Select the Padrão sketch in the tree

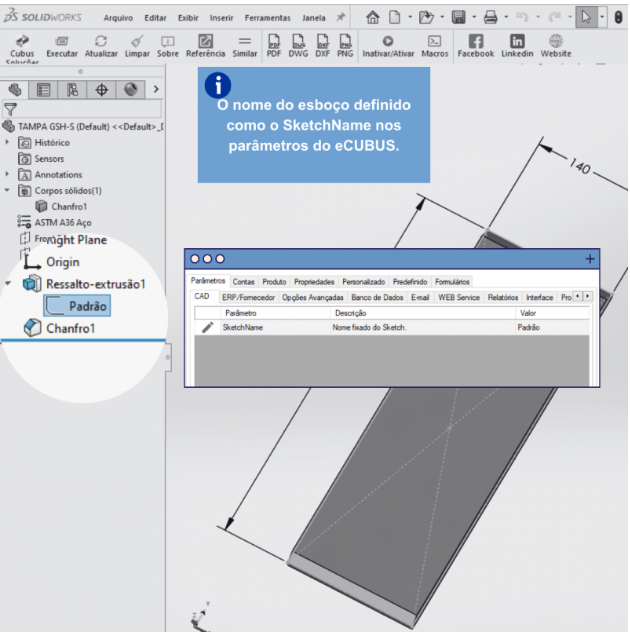pos(88,306)
